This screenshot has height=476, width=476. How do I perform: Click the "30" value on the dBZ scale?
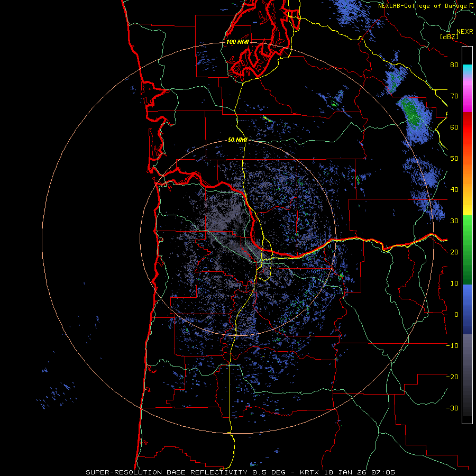click(x=454, y=221)
